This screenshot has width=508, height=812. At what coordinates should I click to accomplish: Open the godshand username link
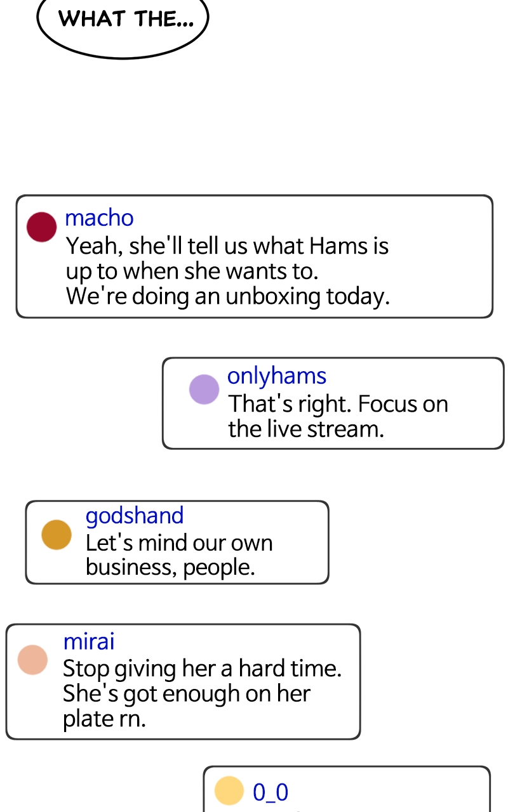coord(135,515)
